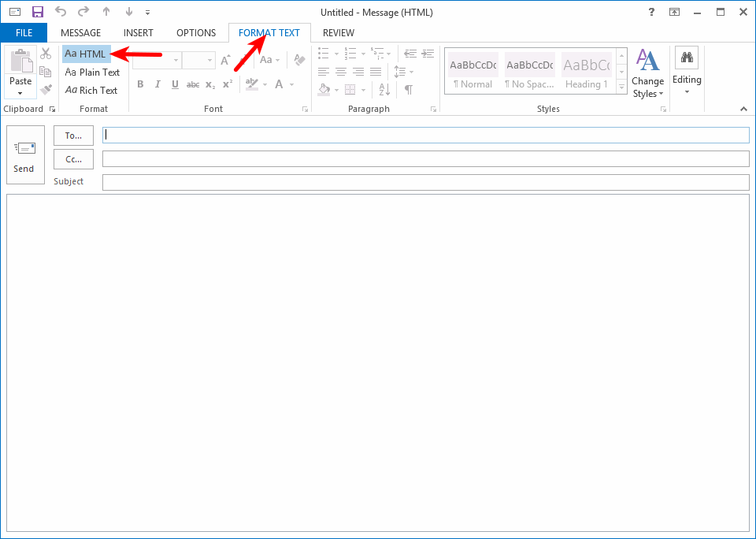
Task: Open the font size dropdown
Action: pyautogui.click(x=209, y=61)
